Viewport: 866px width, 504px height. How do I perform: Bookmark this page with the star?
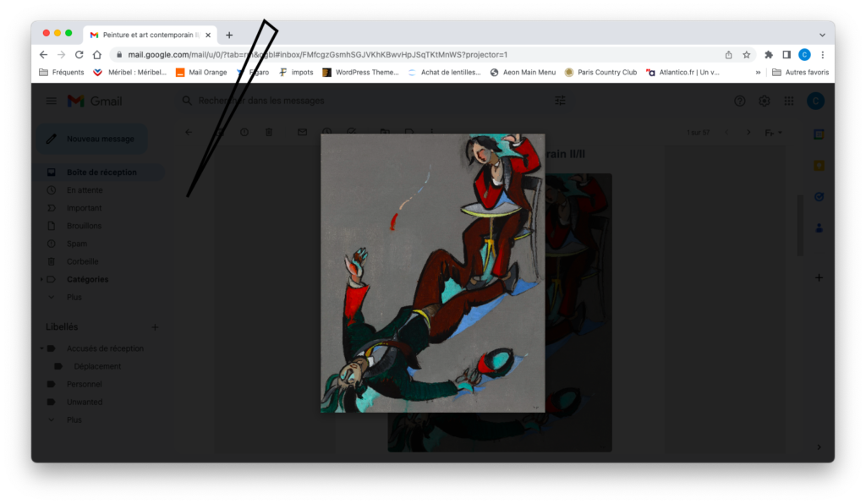pos(747,55)
